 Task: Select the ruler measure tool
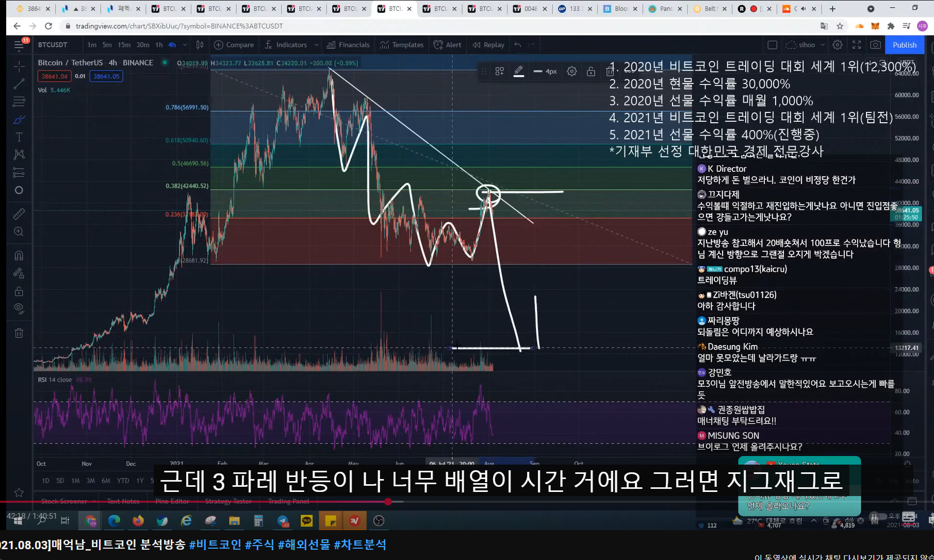pyautogui.click(x=19, y=213)
